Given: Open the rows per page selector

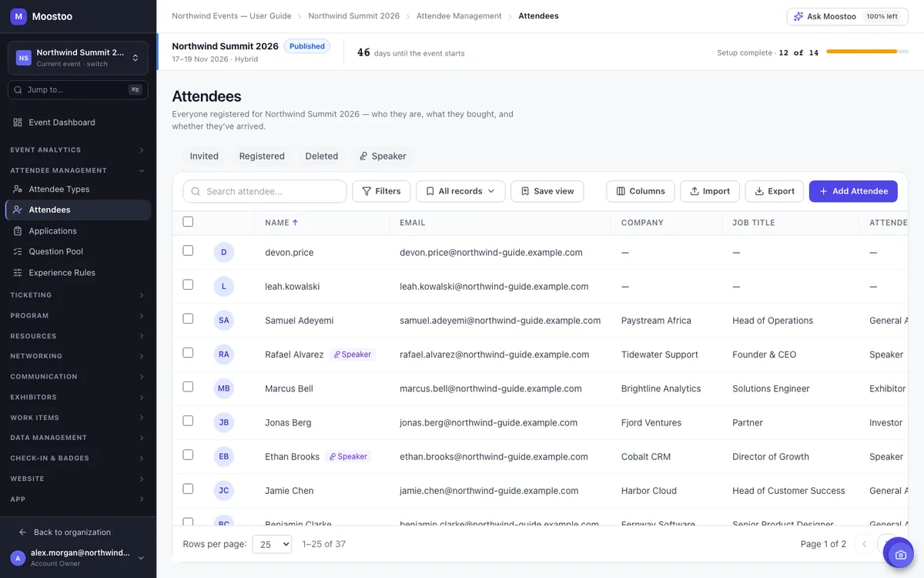Looking at the screenshot, I should [272, 544].
